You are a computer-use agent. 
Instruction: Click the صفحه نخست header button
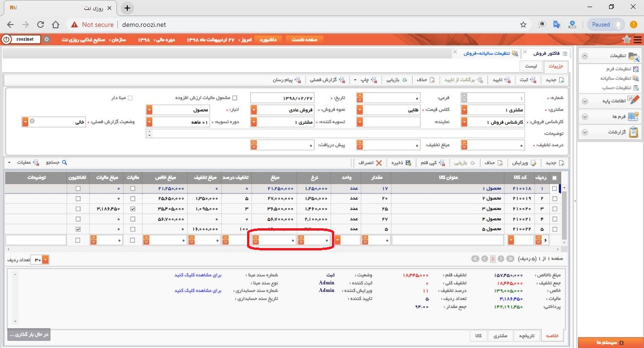pos(304,40)
